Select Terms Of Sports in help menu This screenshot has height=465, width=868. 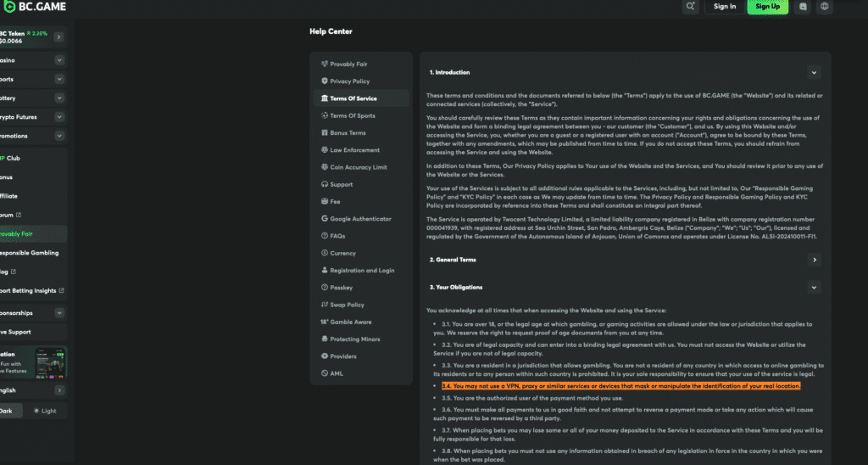click(352, 115)
